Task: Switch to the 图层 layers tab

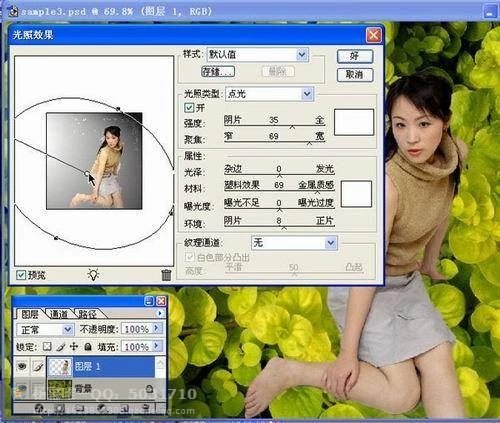Action: pyautogui.click(x=30, y=314)
